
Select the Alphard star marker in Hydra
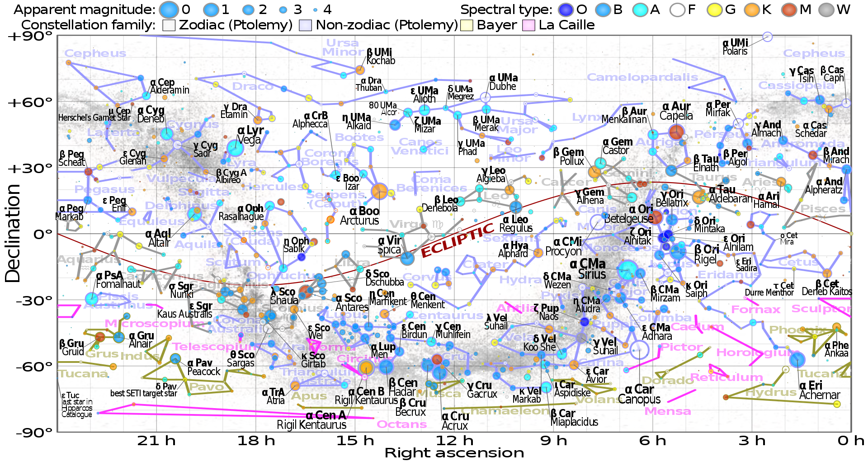click(538, 253)
